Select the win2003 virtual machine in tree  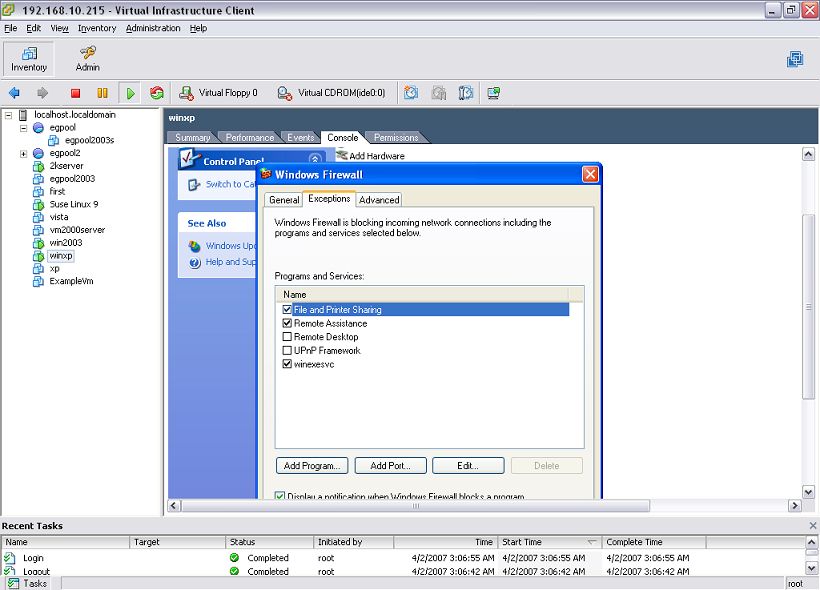[66, 243]
